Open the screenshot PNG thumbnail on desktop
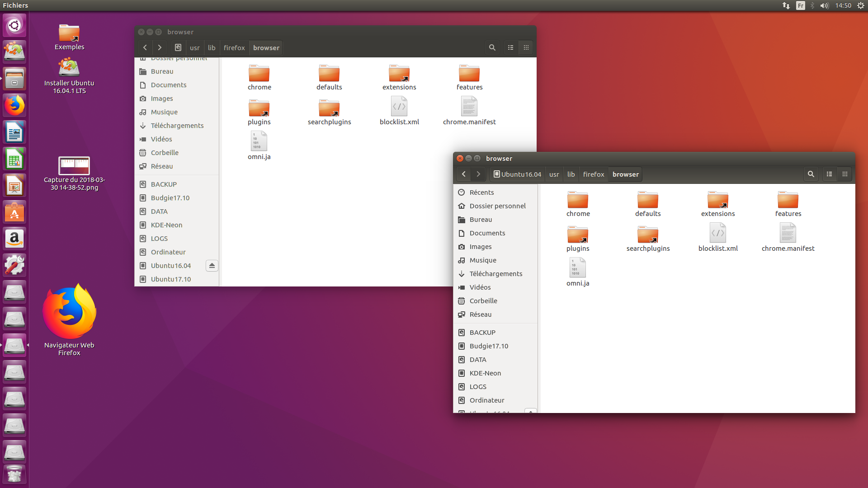Viewport: 868px width, 488px height. click(x=74, y=166)
